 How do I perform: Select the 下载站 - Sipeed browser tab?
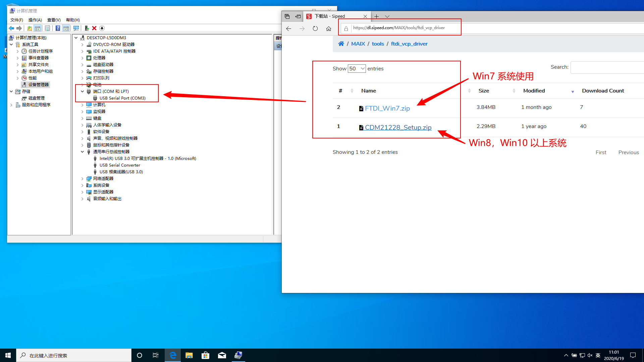(337, 16)
